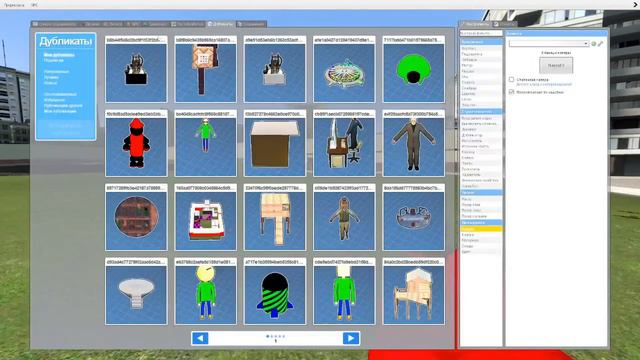Viewport: 640px width, 360px height.
Task: Switch to the Дубликаты tab
Action: coord(220,24)
